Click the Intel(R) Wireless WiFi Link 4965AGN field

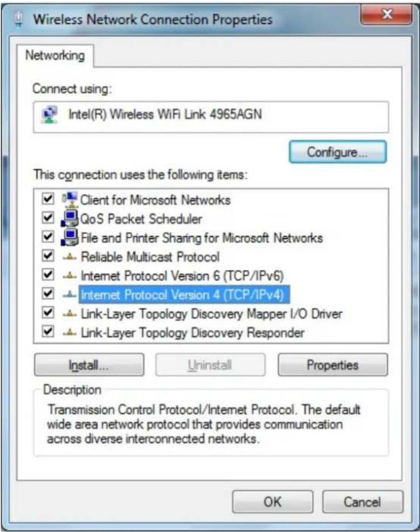(x=211, y=117)
